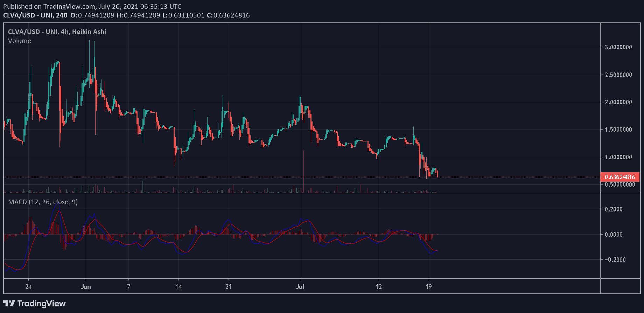
Task: Select the 2.0000000 price level label
Action: 618,102
